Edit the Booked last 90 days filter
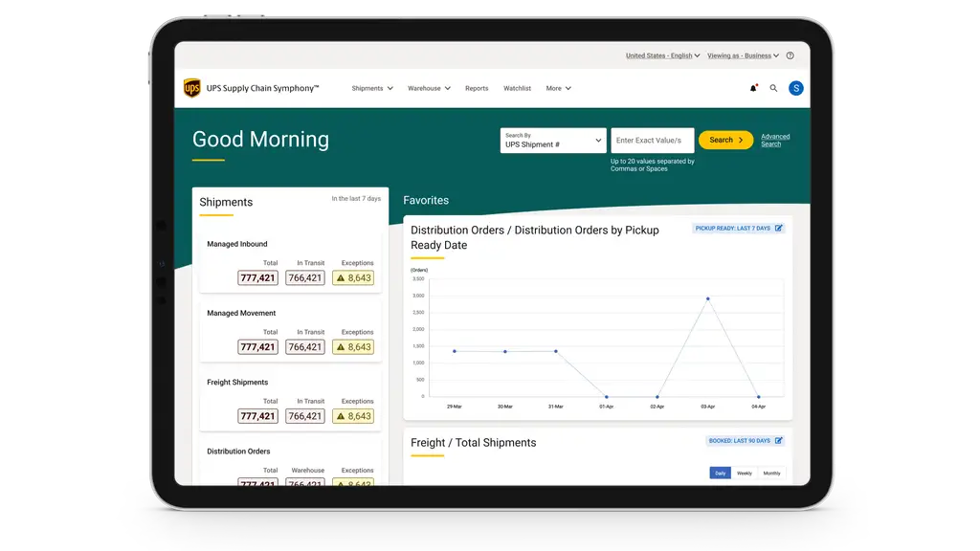This screenshot has height=551, width=980. (778, 441)
